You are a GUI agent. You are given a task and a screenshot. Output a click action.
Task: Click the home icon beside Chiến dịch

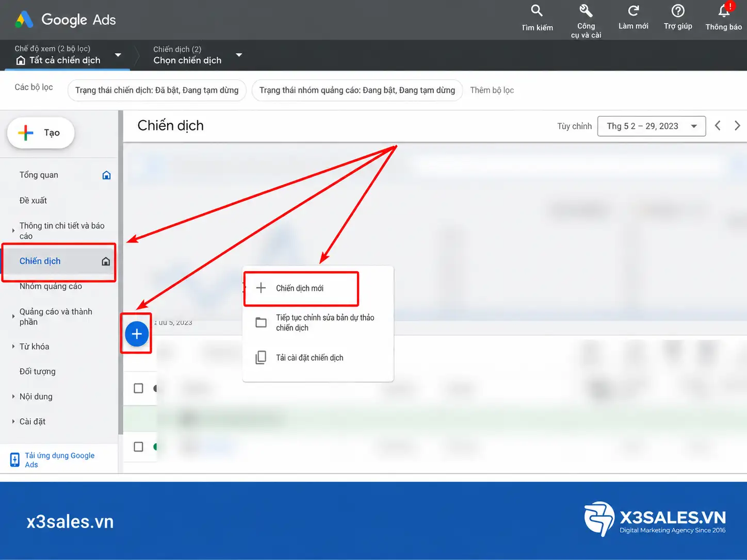106,261
